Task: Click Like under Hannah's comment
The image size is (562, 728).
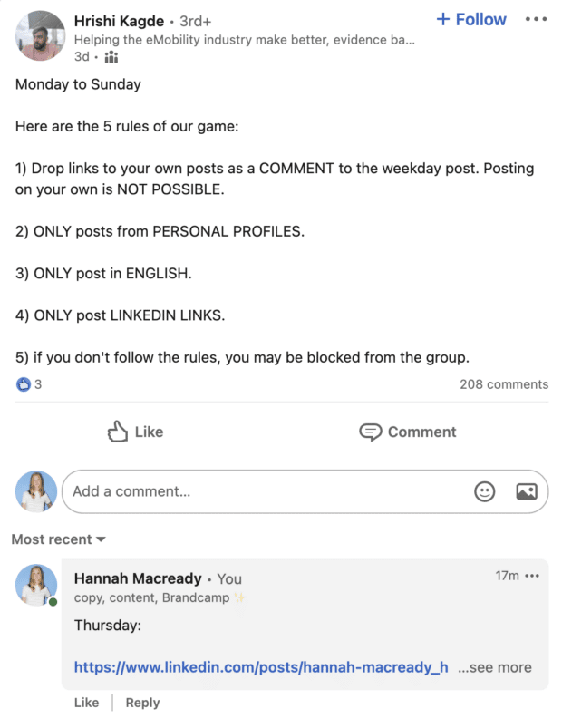Action: [86, 703]
